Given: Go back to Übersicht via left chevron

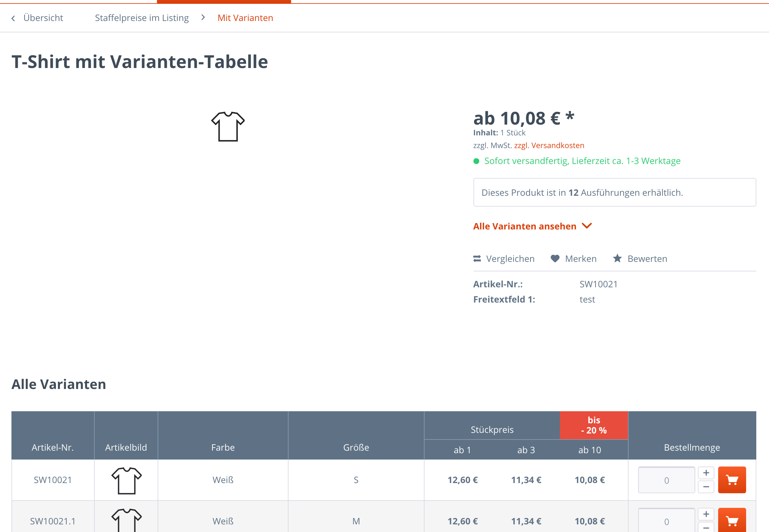Looking at the screenshot, I should [x=13, y=18].
